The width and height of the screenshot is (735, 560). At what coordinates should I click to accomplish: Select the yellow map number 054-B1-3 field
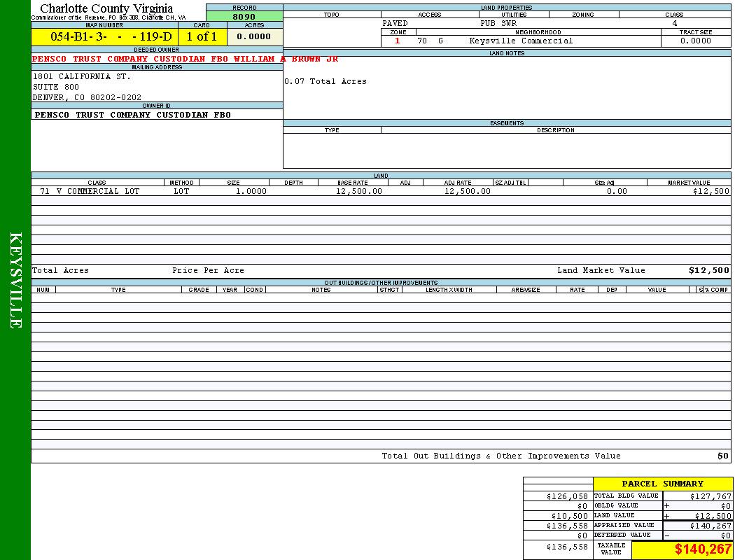click(x=104, y=36)
